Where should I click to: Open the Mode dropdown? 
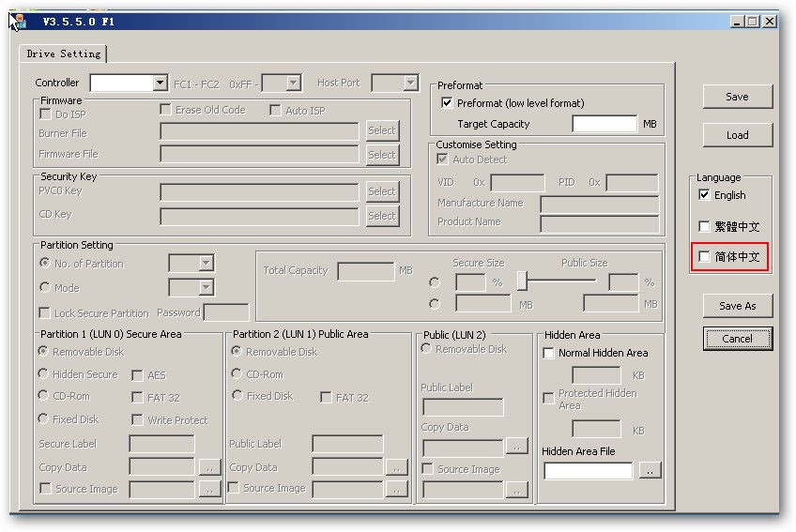point(206,288)
